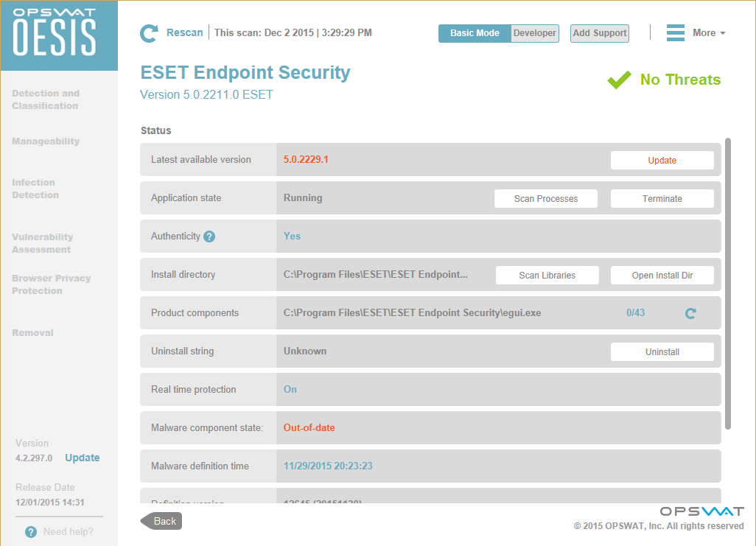Click Open Install Dir button

tap(662, 276)
